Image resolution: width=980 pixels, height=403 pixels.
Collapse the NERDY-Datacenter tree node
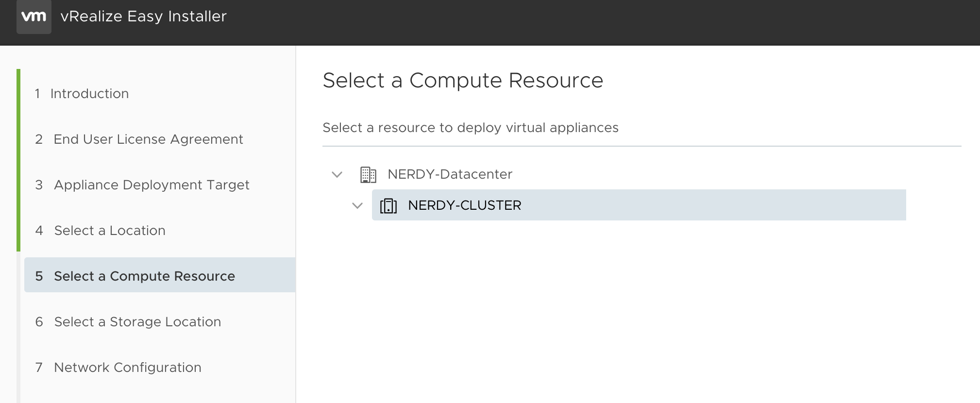337,174
